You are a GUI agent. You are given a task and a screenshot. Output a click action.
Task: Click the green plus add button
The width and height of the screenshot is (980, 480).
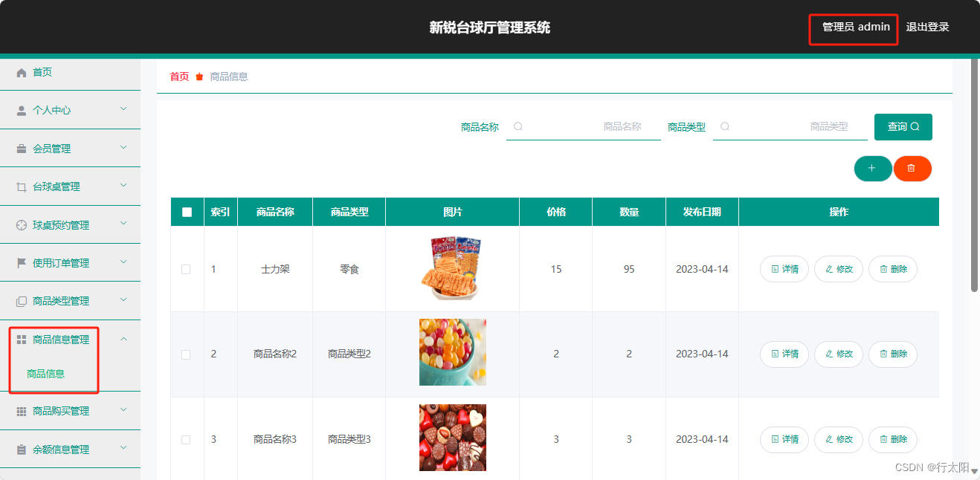pos(872,169)
